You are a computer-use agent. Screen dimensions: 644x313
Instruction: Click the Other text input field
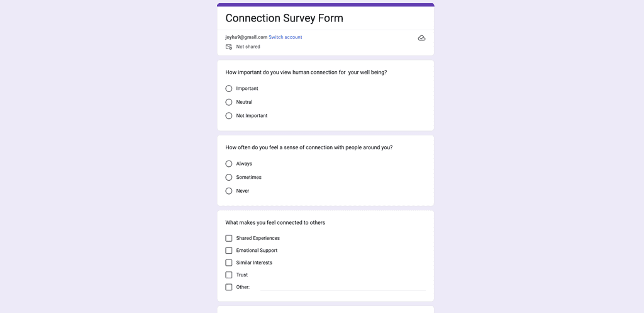(343, 287)
